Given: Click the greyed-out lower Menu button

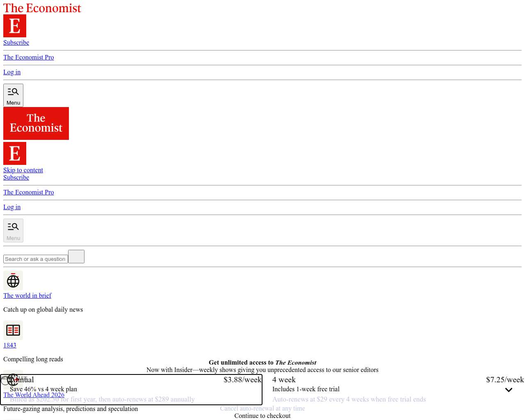Looking at the screenshot, I should 13,231.
